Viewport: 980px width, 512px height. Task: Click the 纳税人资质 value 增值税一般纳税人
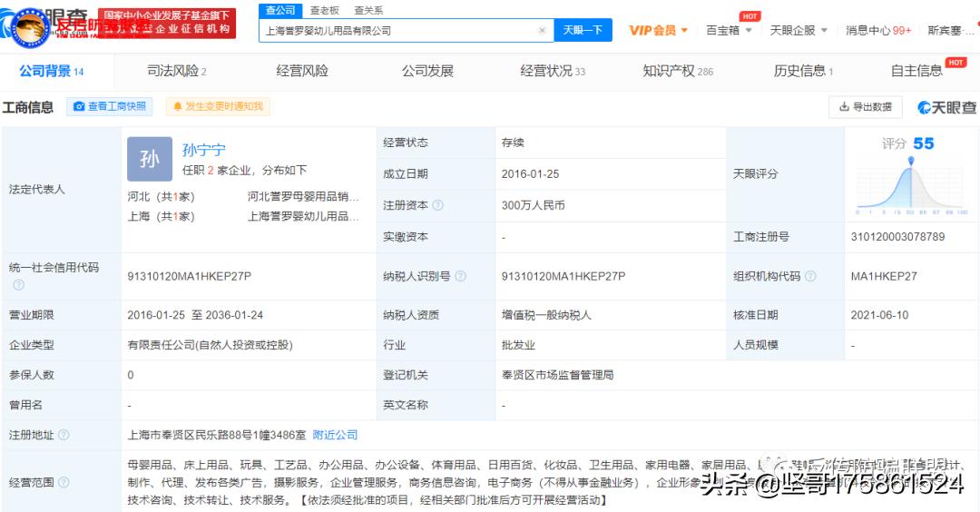[546, 315]
